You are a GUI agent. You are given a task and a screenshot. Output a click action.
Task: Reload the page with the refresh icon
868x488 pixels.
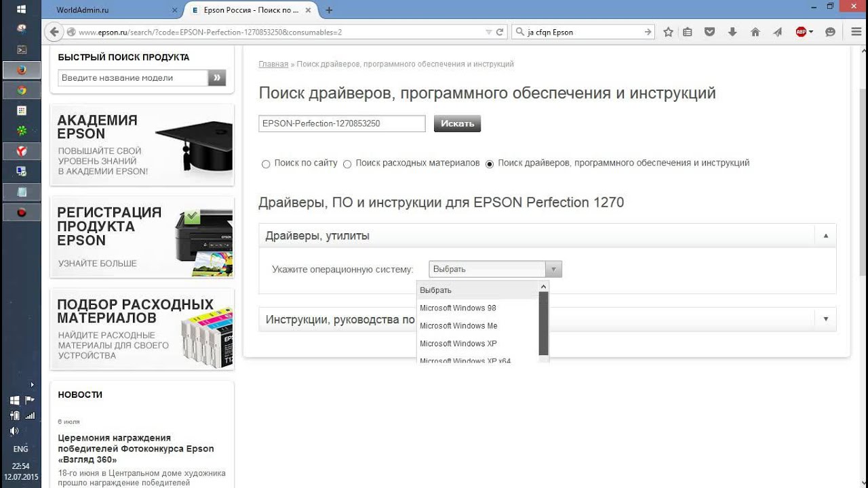point(500,32)
